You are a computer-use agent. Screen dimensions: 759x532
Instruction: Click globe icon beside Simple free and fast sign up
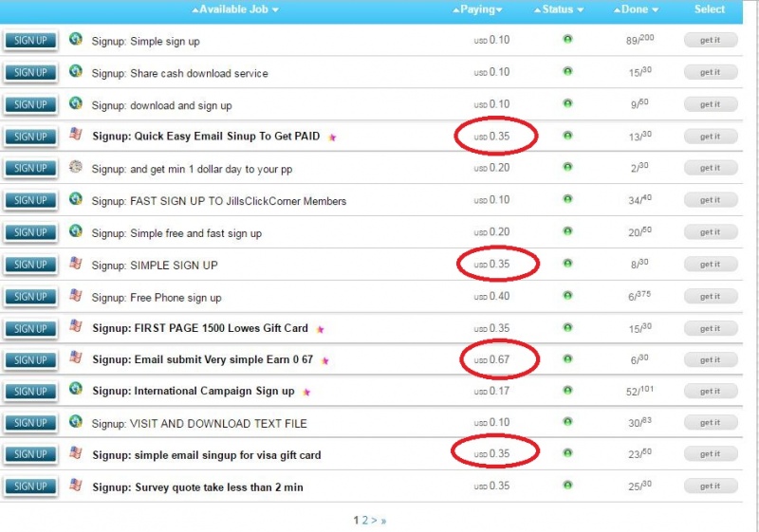click(76, 230)
